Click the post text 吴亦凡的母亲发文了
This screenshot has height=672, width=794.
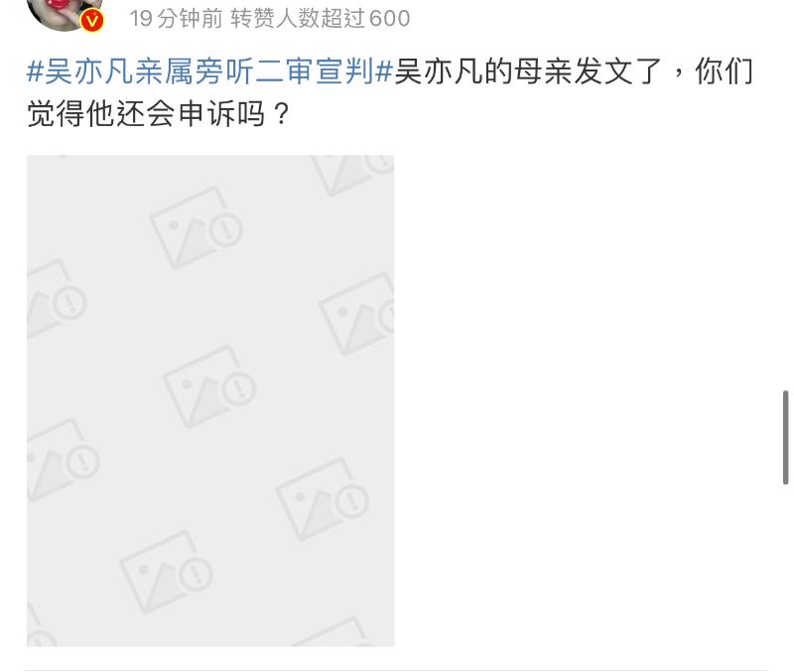pyautogui.click(x=528, y=70)
